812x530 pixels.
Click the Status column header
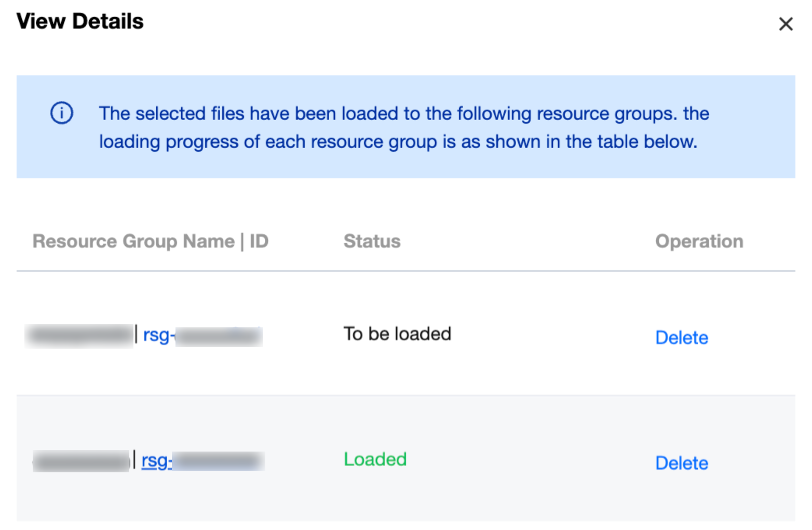click(372, 241)
